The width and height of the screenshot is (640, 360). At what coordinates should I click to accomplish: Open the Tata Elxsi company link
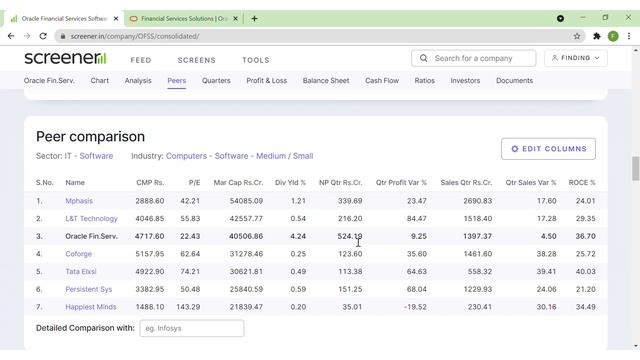click(81, 271)
